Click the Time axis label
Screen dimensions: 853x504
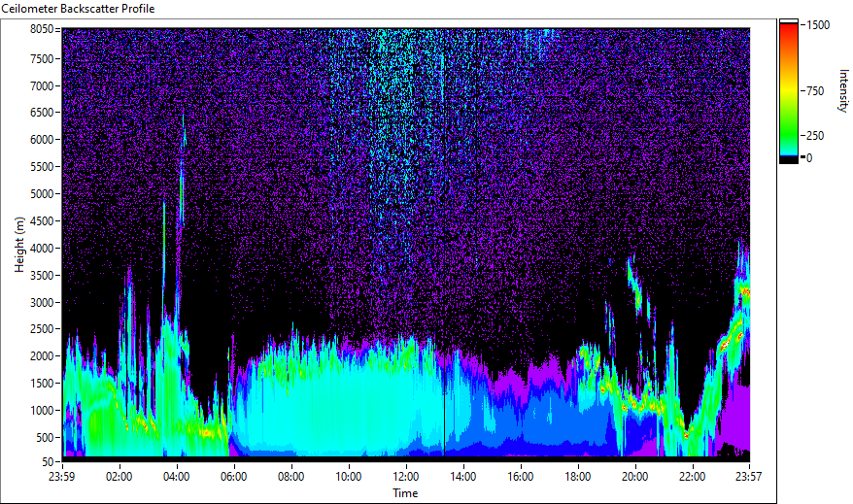pos(405,493)
